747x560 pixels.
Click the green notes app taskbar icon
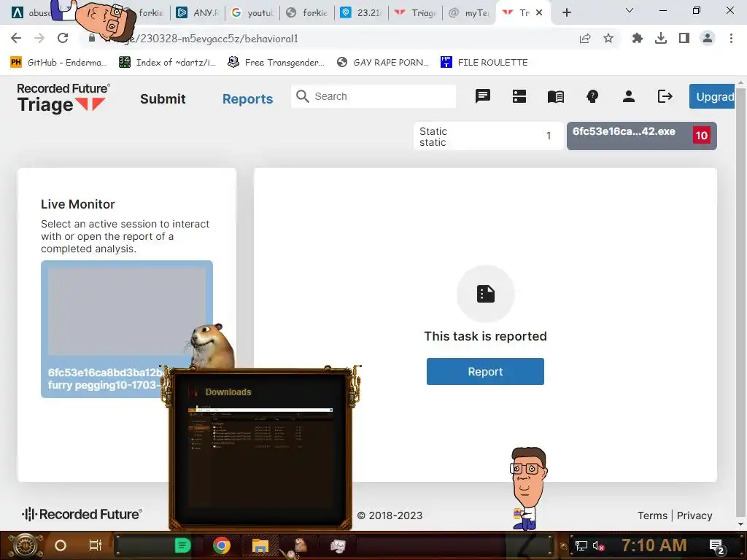click(x=182, y=545)
